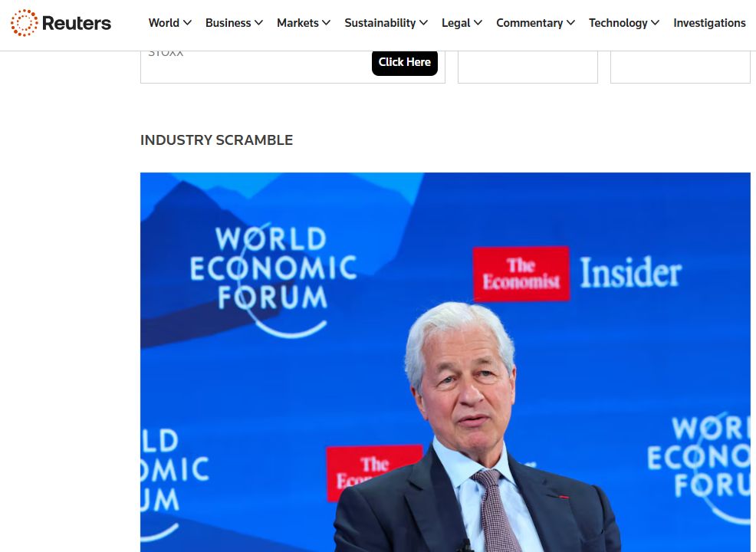The width and height of the screenshot is (756, 552).
Task: Expand the chevron next to World
Action: click(188, 23)
